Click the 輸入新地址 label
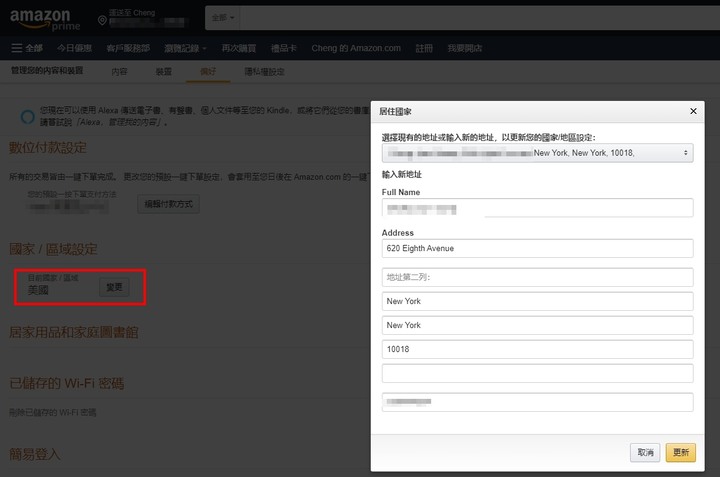This screenshot has height=477, width=720. [x=402, y=174]
